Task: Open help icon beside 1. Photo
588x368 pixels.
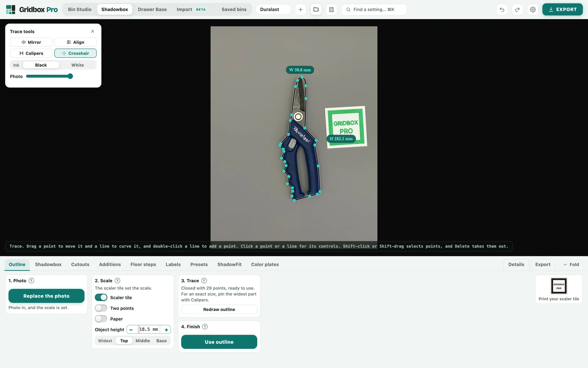Action: (x=32, y=281)
